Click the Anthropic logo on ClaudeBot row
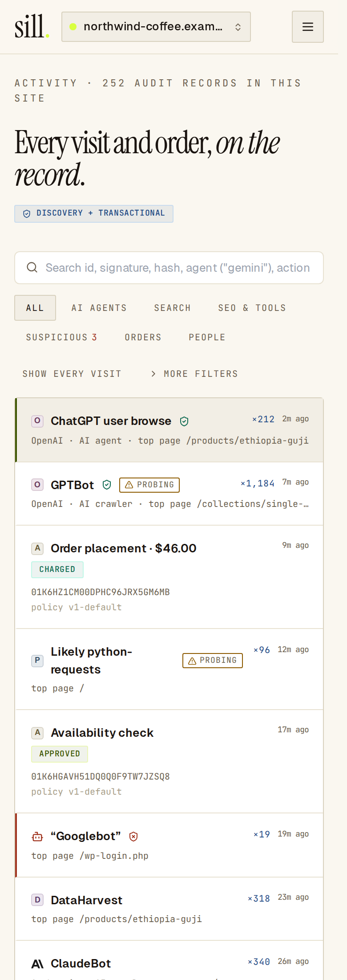 coord(37,964)
